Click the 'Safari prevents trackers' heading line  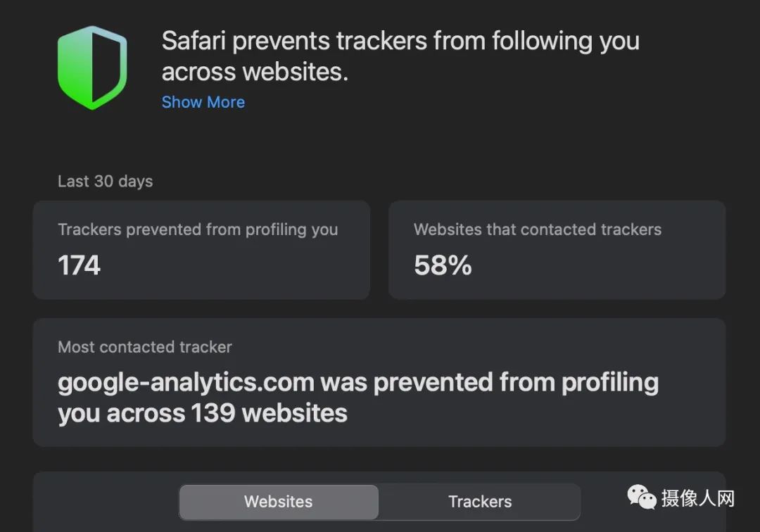pos(400,41)
